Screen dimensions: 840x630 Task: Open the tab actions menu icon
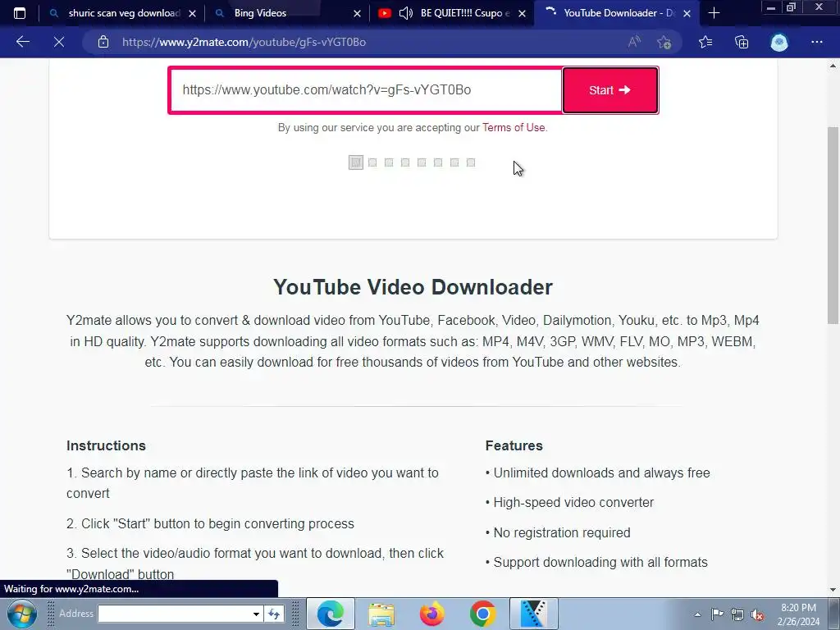point(20,13)
